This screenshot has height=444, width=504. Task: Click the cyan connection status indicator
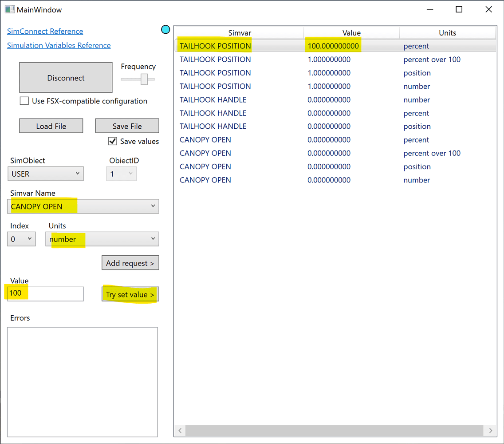click(165, 30)
